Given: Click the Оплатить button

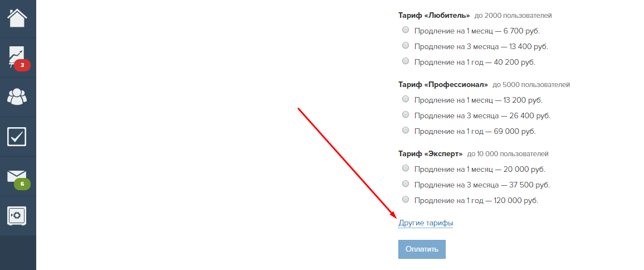Looking at the screenshot, I should [x=422, y=249].
